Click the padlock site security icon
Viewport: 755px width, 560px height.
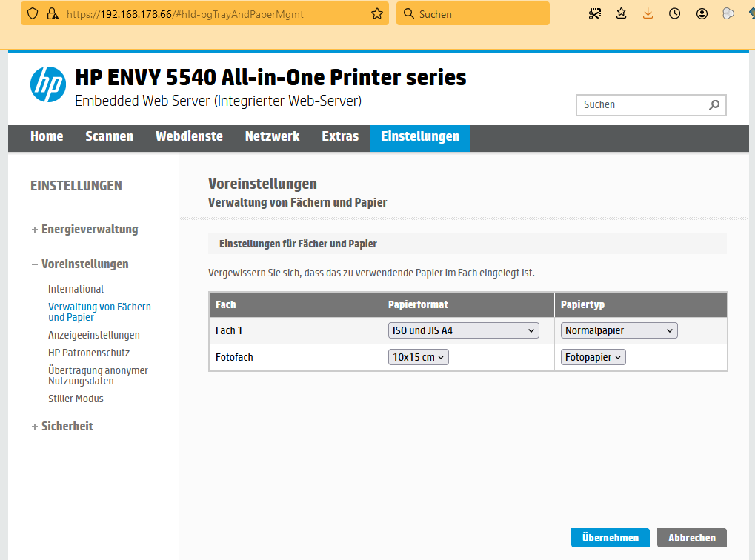[x=53, y=14]
